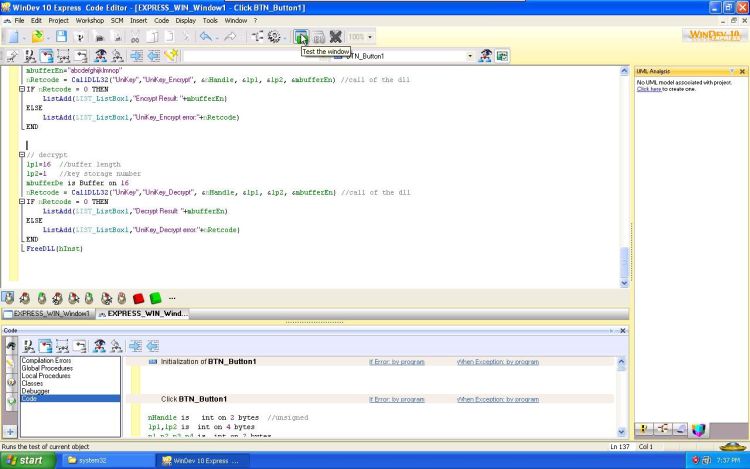Click scroll down arrow of code editor
This screenshot has height=469, width=750.
click(x=624, y=283)
